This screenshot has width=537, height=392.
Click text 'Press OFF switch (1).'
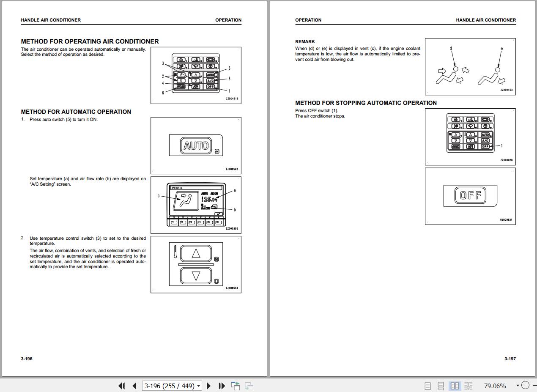pyautogui.click(x=317, y=111)
